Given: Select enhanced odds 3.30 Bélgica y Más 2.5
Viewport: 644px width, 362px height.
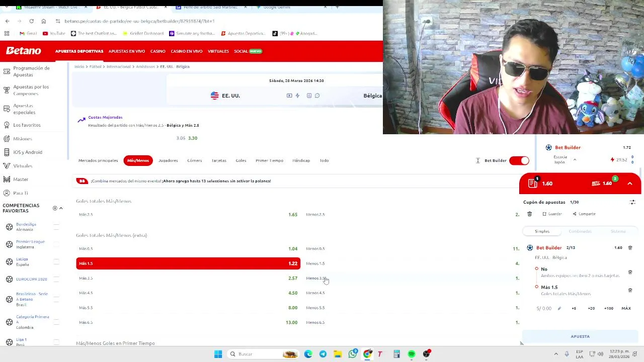Looking at the screenshot, I should (x=193, y=138).
